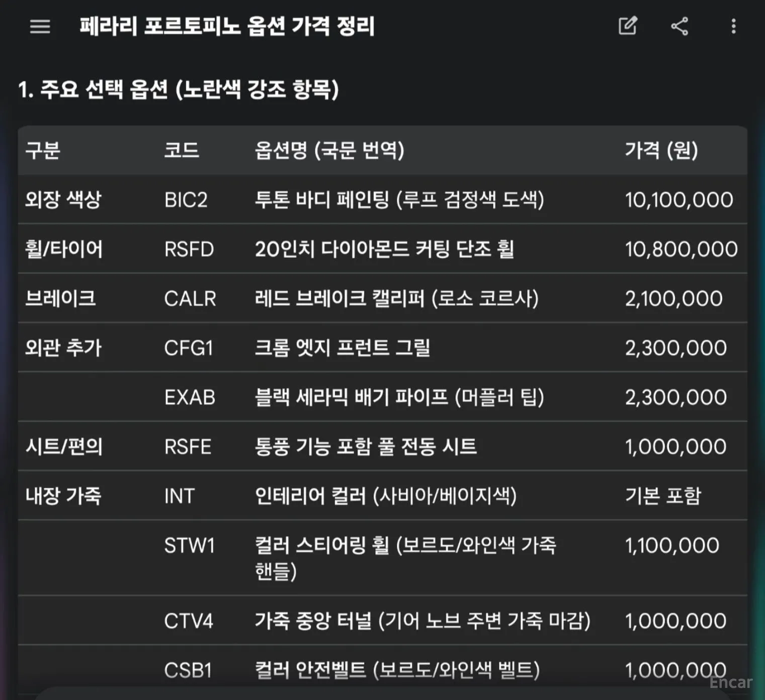Select the CTV4 가죽 중앙 터널 row
Viewport: 765px width, 700px height.
pyautogui.click(x=382, y=621)
